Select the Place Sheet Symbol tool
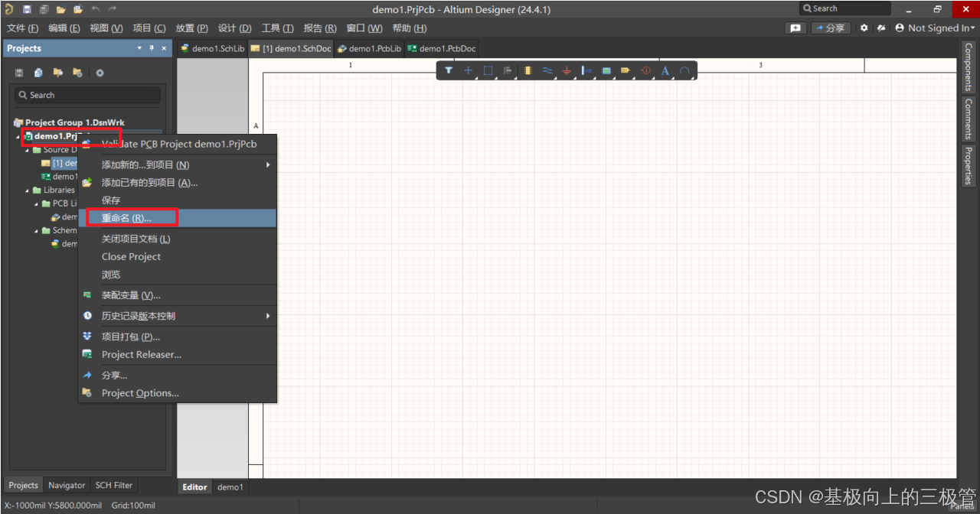The image size is (980, 514). (606, 70)
